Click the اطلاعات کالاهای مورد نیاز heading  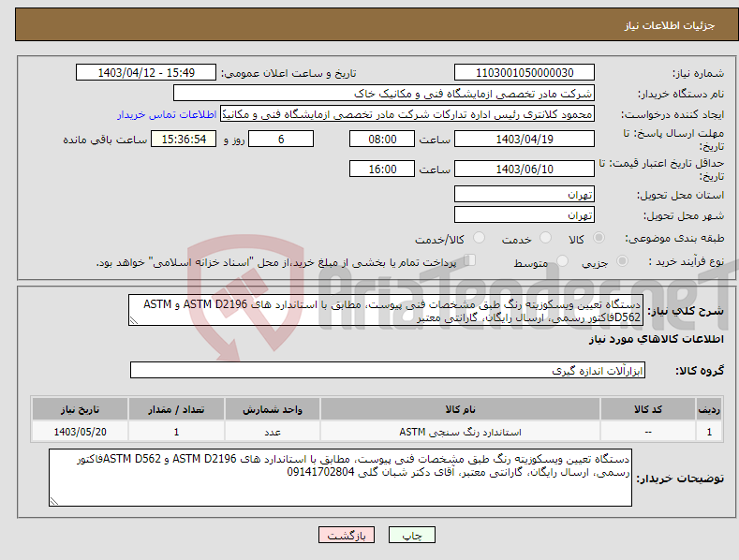click(656, 339)
